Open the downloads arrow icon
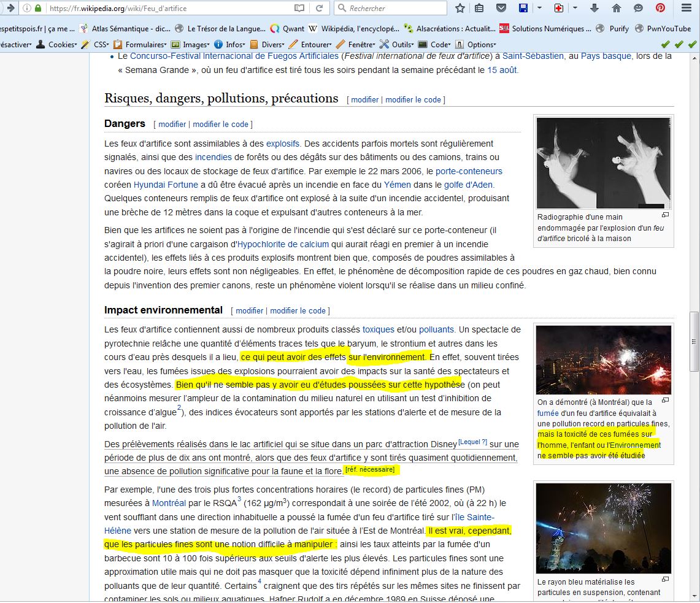 coord(594,8)
